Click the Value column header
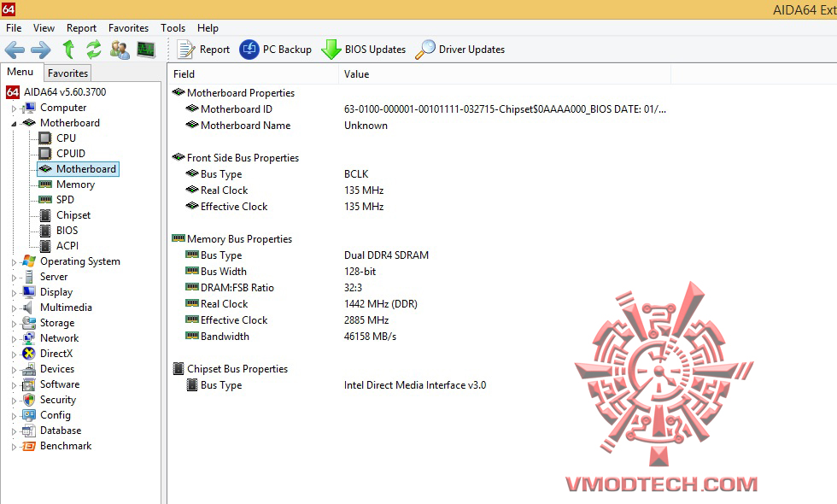Image resolution: width=837 pixels, height=504 pixels. (505, 74)
